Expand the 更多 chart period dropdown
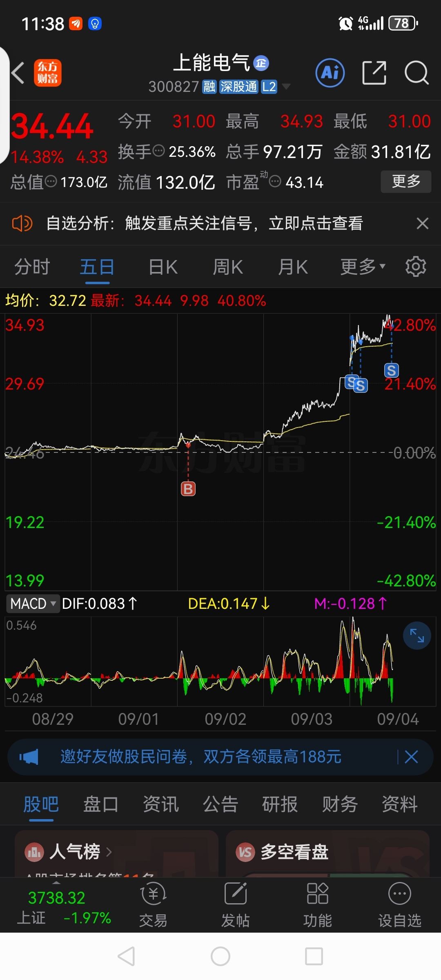This screenshot has width=441, height=980. [363, 267]
